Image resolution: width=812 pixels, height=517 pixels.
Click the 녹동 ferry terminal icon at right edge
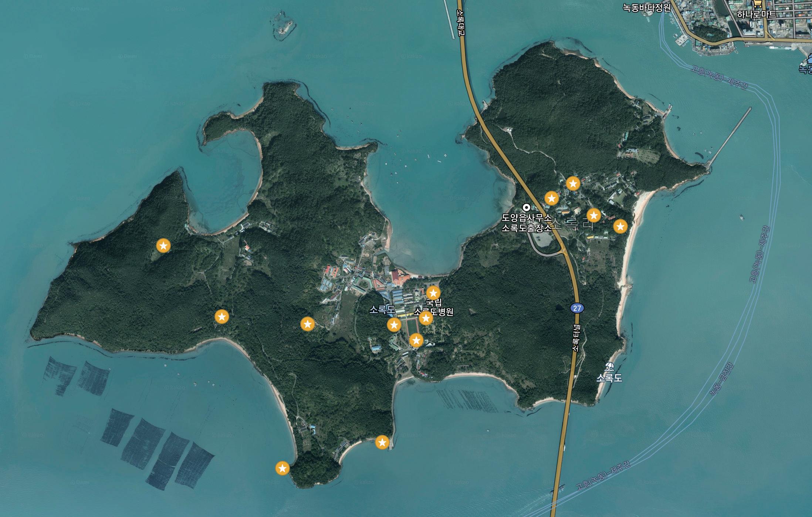pyautogui.click(x=809, y=59)
